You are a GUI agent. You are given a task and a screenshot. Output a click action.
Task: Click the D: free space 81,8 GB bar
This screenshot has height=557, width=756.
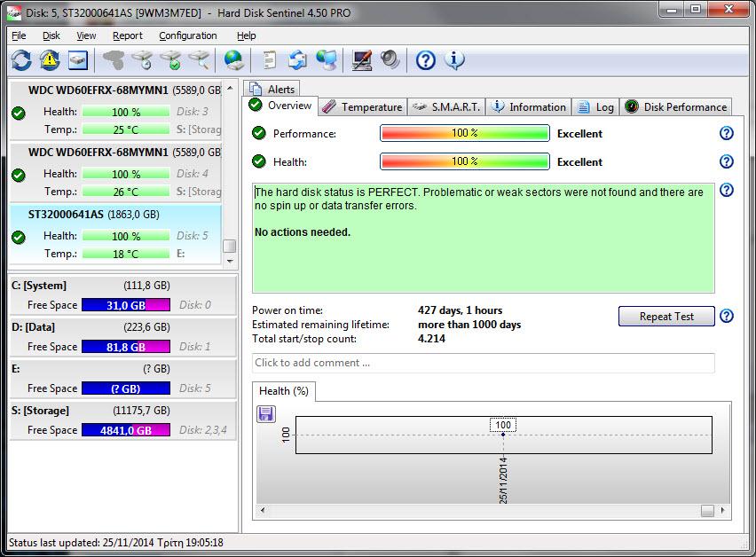tap(126, 347)
